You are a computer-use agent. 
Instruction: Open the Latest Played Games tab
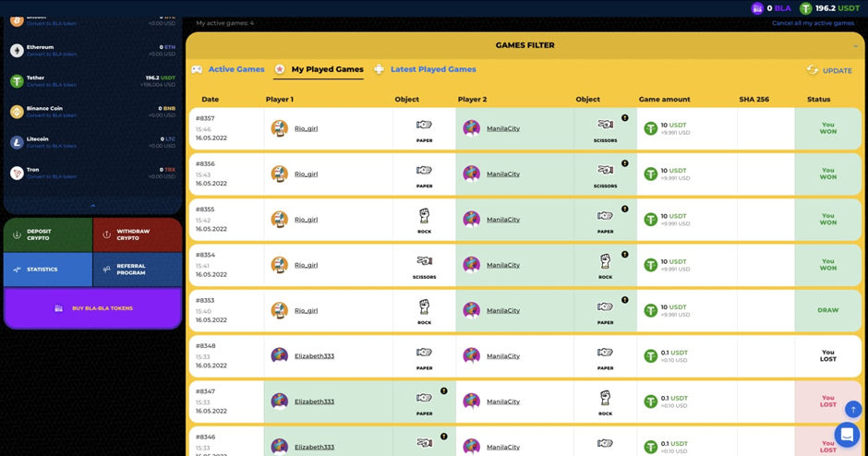pos(433,69)
